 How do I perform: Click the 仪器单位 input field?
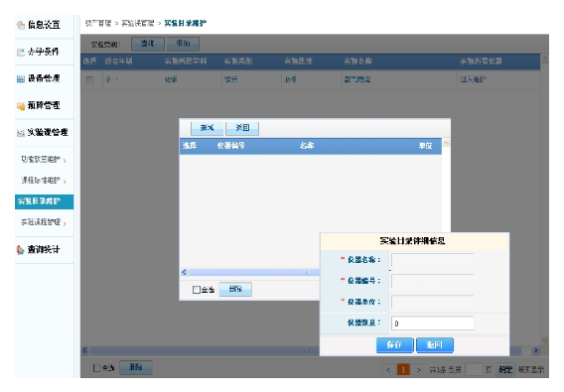[x=432, y=302]
